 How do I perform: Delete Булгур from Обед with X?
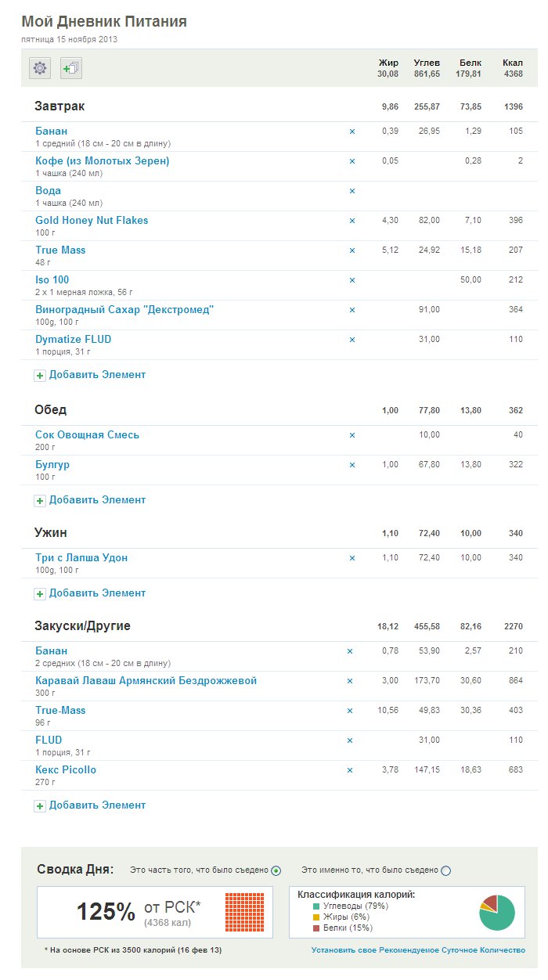pos(352,465)
